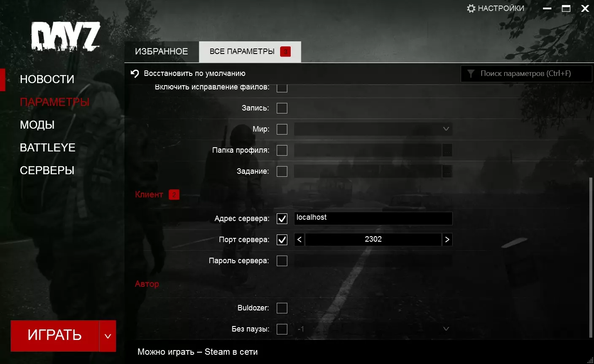Minimize the launcher window
Image resolution: width=594 pixels, height=364 pixels.
547,8
